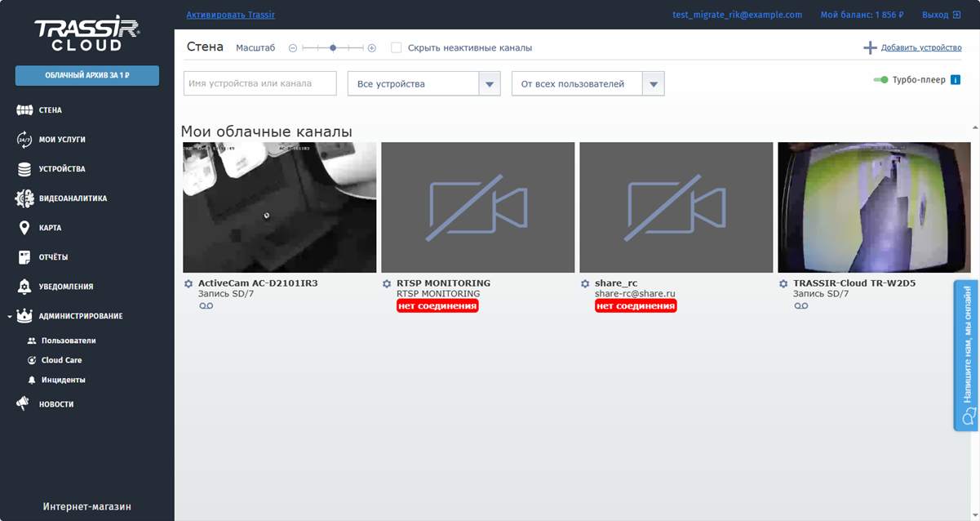Click the Turbo player info icon
The height and width of the screenshot is (521, 980).
click(956, 80)
